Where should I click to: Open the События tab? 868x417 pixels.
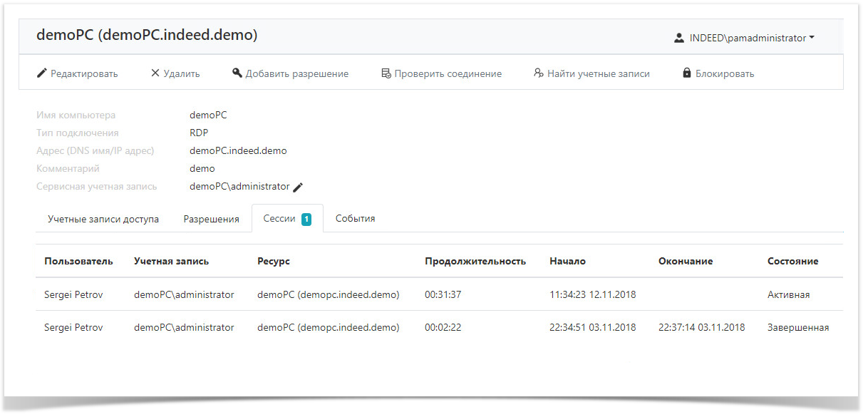pos(356,219)
